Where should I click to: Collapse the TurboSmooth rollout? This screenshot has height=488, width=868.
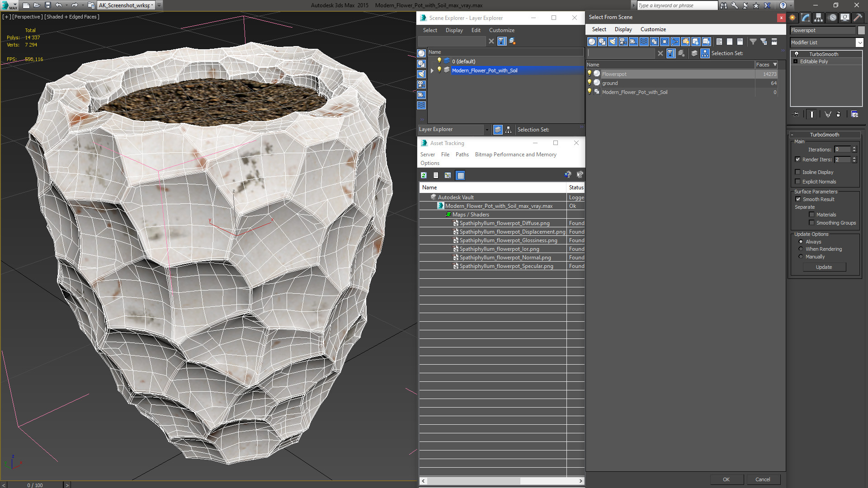click(x=792, y=135)
